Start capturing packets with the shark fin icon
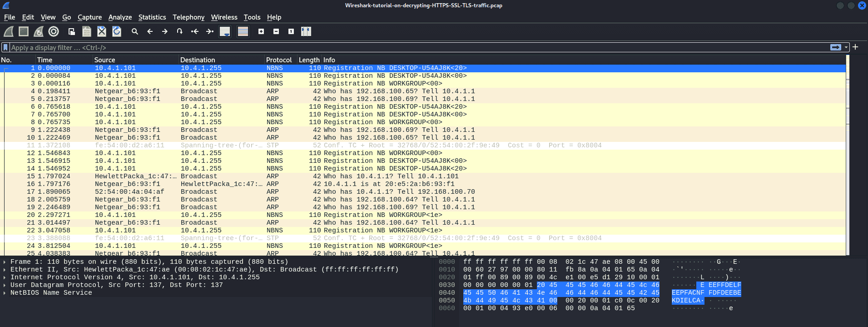Image resolution: width=868 pixels, height=327 pixels. (x=9, y=31)
